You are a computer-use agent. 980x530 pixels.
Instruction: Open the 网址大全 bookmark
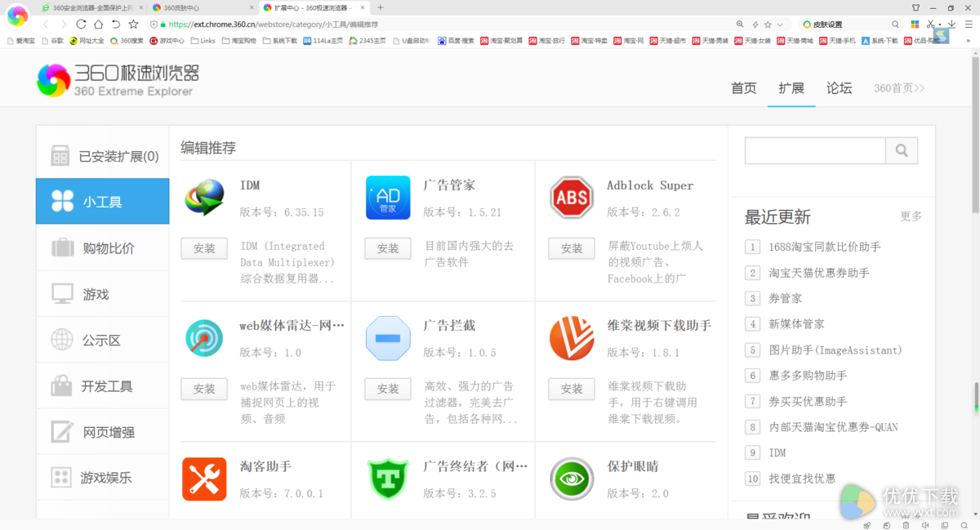click(x=87, y=40)
